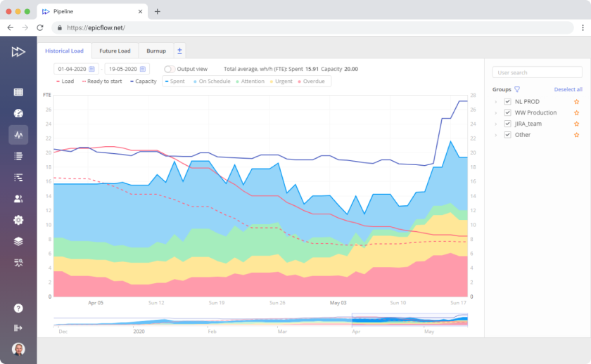
Task: Open the Burnup tab
Action: pyautogui.click(x=156, y=51)
